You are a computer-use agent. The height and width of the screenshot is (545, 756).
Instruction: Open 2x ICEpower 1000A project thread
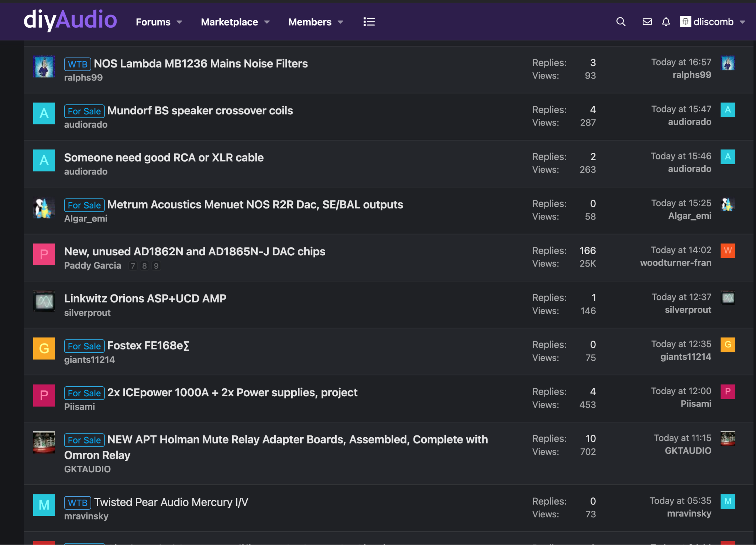point(232,392)
